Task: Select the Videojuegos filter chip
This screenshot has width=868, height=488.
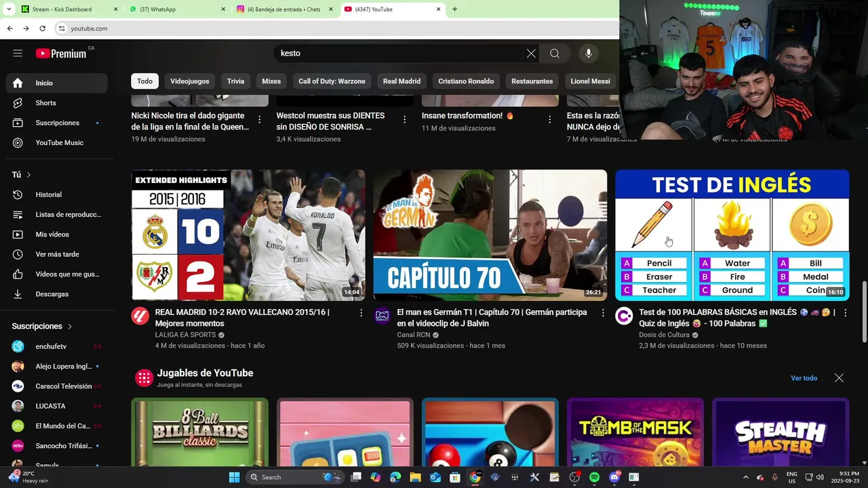Action: [190, 81]
